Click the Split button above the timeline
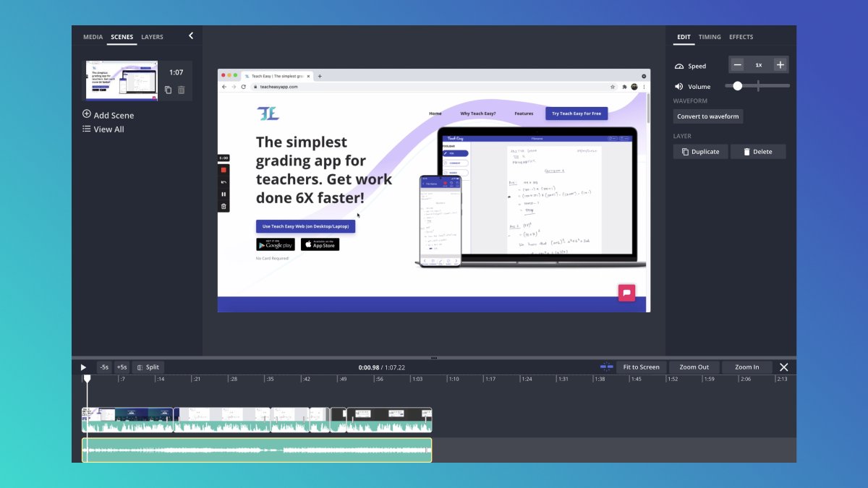Image resolution: width=868 pixels, height=488 pixels. 148,367
